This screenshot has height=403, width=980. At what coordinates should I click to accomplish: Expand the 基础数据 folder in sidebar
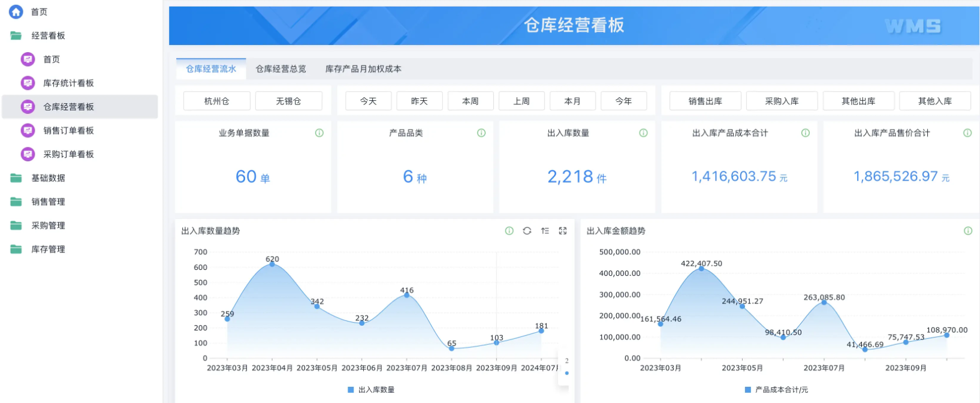pyautogui.click(x=48, y=178)
